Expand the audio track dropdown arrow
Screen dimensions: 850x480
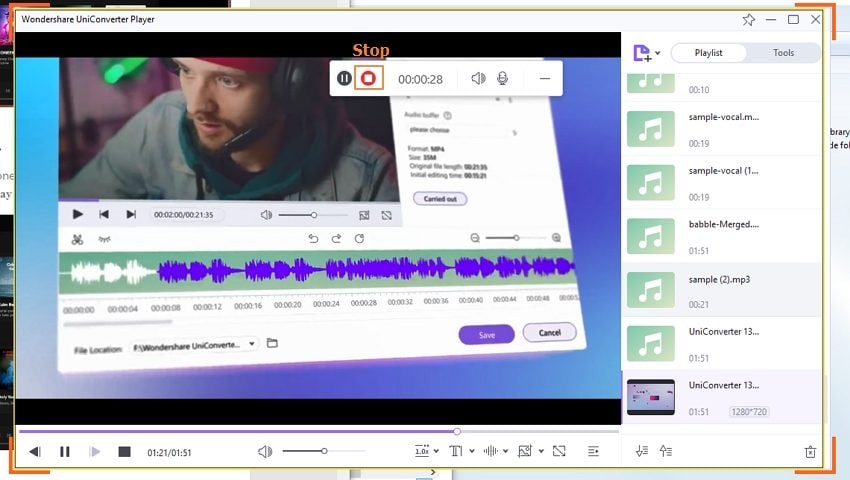click(x=505, y=451)
